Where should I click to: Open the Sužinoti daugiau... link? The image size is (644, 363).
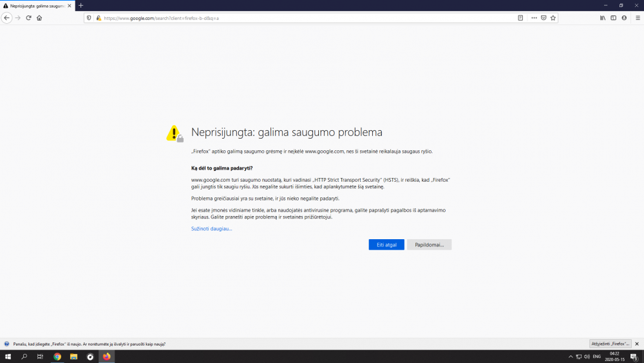point(211,229)
